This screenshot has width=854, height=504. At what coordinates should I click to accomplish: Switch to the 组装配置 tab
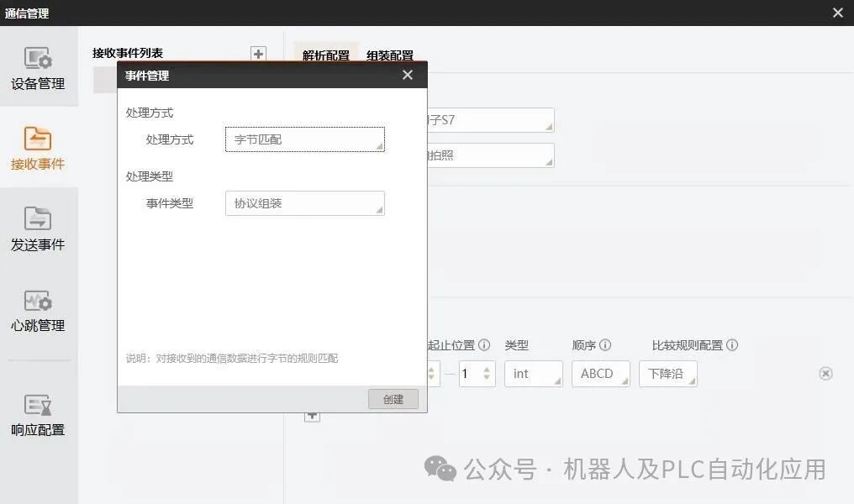[x=389, y=55]
